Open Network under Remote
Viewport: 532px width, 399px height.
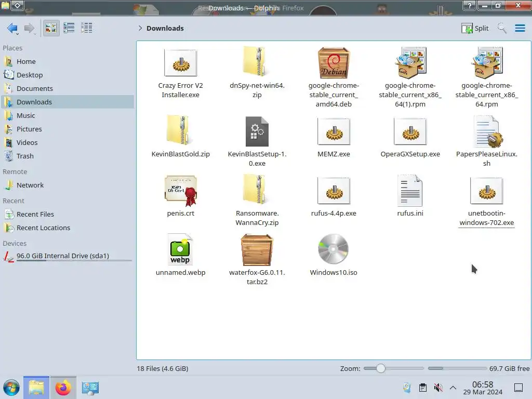[67, 185]
